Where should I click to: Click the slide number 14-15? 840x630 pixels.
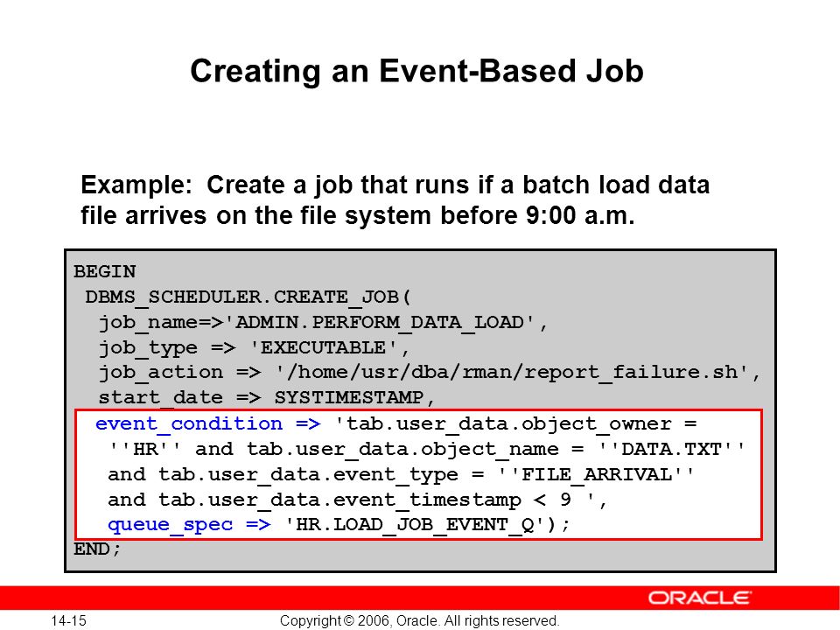(68, 621)
